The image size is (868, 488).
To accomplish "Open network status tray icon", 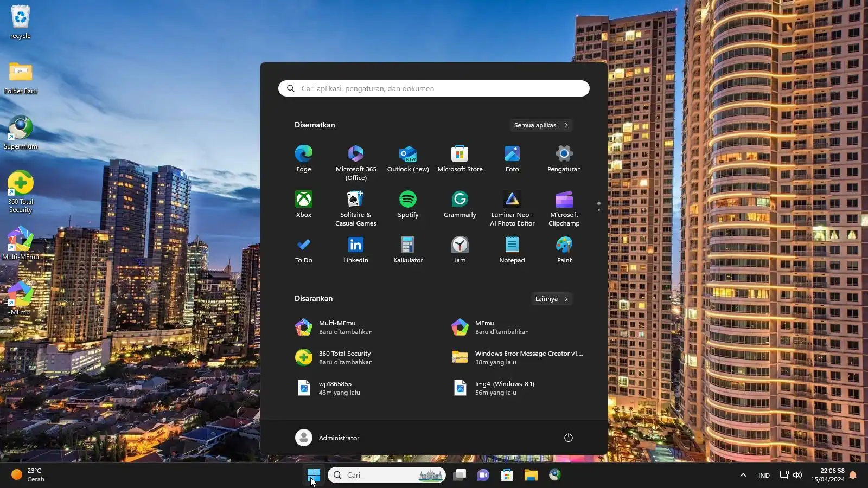I will 784,475.
